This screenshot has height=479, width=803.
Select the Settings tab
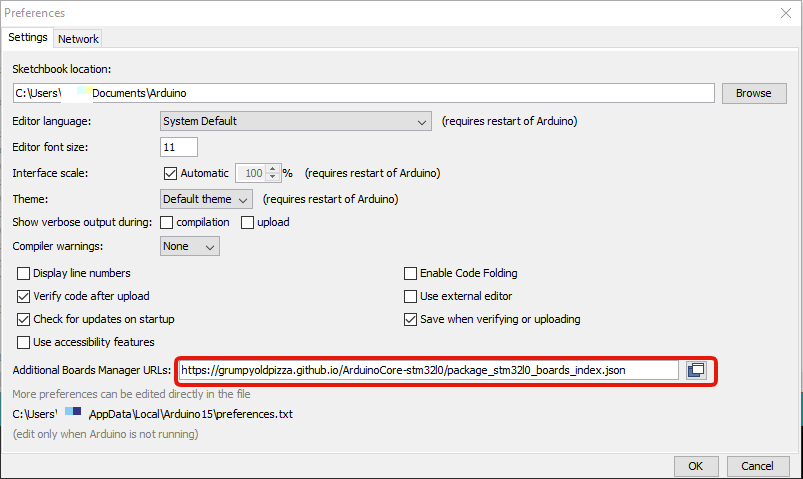pyautogui.click(x=28, y=38)
